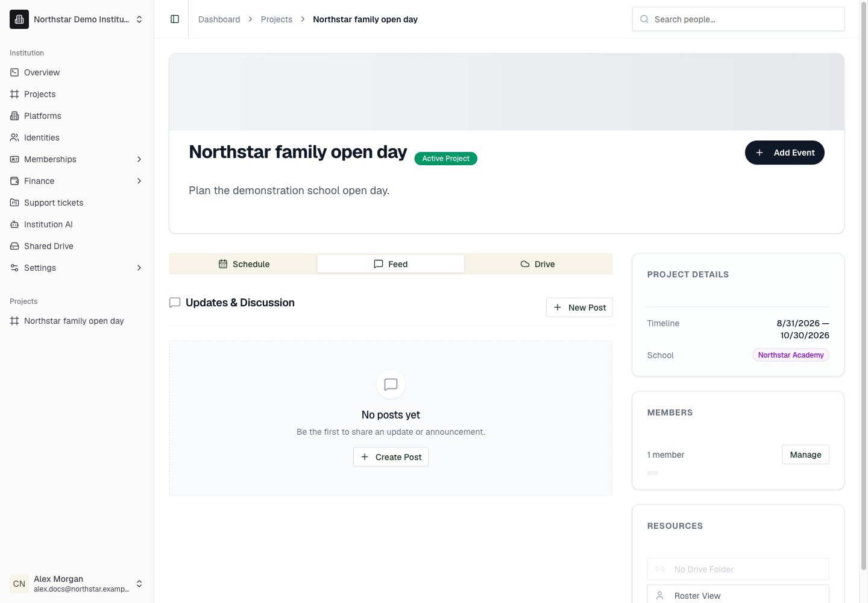Expand the Finance submenu chevron
The height and width of the screenshot is (603, 868).
(x=139, y=181)
